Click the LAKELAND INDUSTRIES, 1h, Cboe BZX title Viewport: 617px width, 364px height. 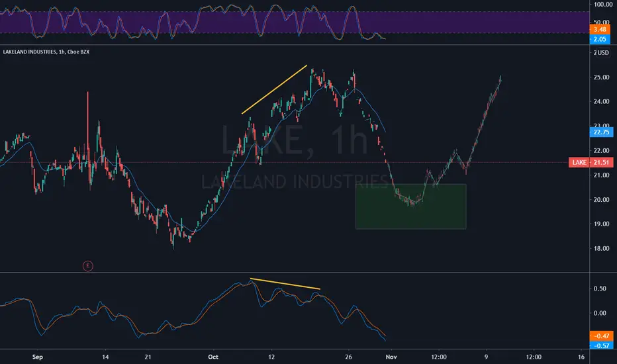[x=46, y=52]
